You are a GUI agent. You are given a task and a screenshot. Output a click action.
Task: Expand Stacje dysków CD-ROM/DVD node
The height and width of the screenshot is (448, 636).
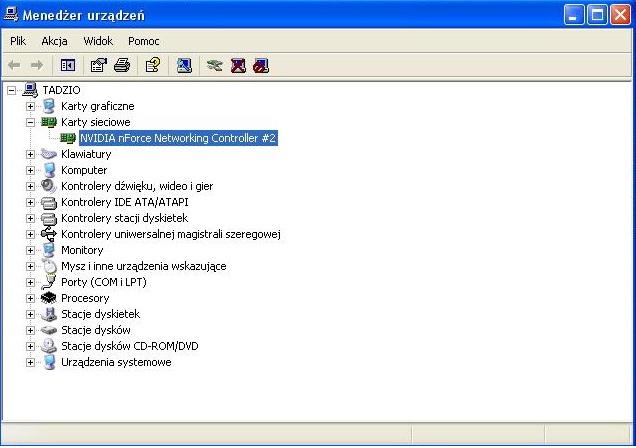pos(30,346)
